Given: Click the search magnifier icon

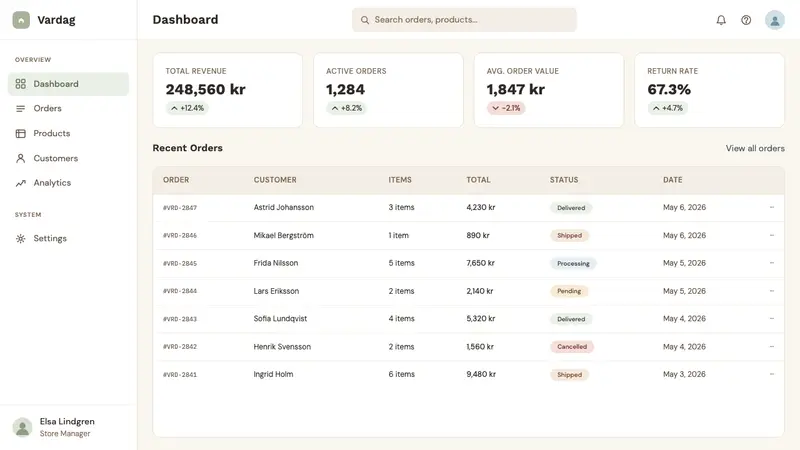Looking at the screenshot, I should [365, 20].
